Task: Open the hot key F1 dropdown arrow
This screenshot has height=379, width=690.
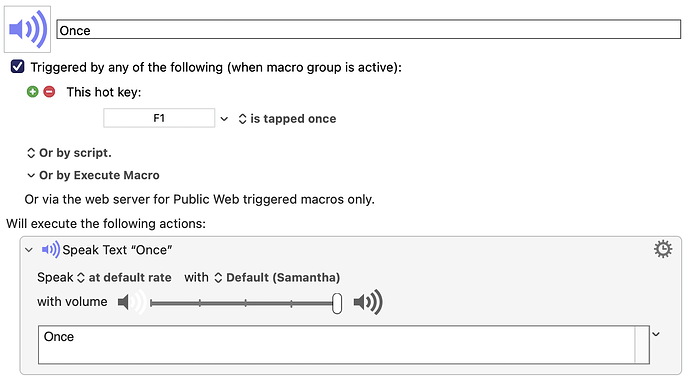Action: click(224, 119)
